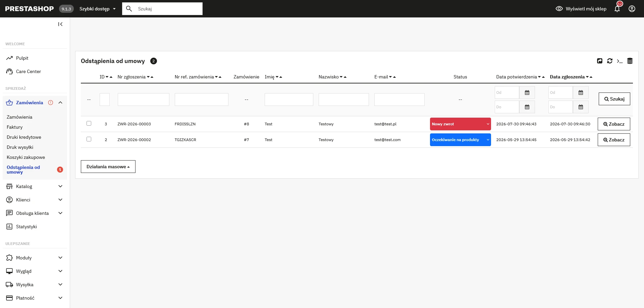Open calendar for Data zgłoszenia Od field
Image resolution: width=644 pixels, height=308 pixels.
pos(581,93)
